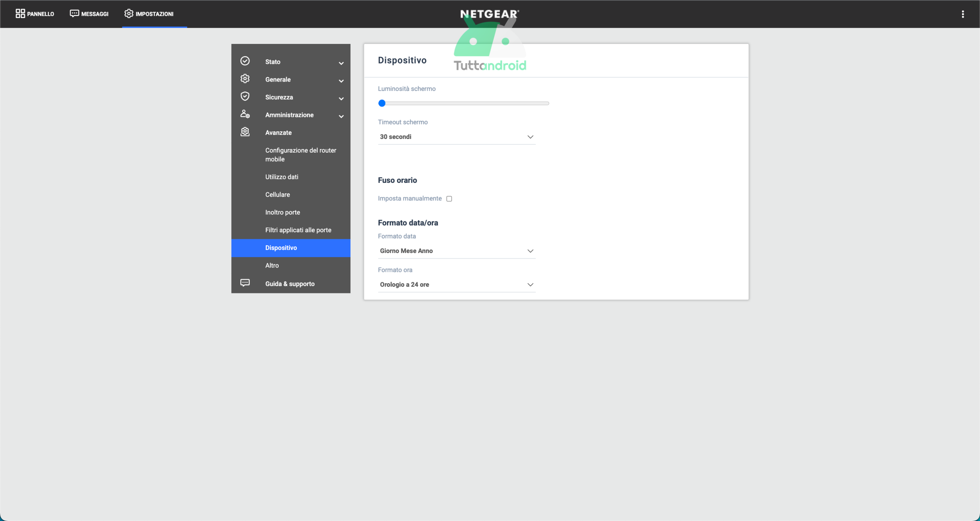Click the Timeout schermo label
The height and width of the screenshot is (521, 980).
(x=403, y=122)
